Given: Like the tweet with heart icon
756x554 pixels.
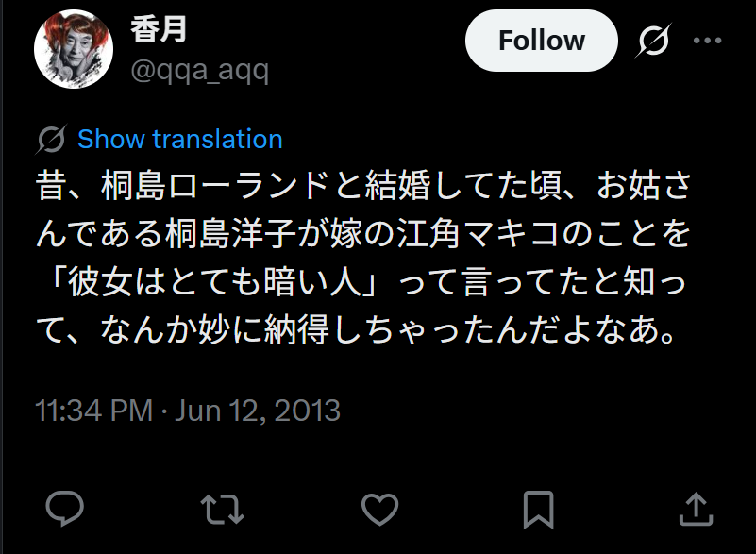Looking at the screenshot, I should point(380,509).
